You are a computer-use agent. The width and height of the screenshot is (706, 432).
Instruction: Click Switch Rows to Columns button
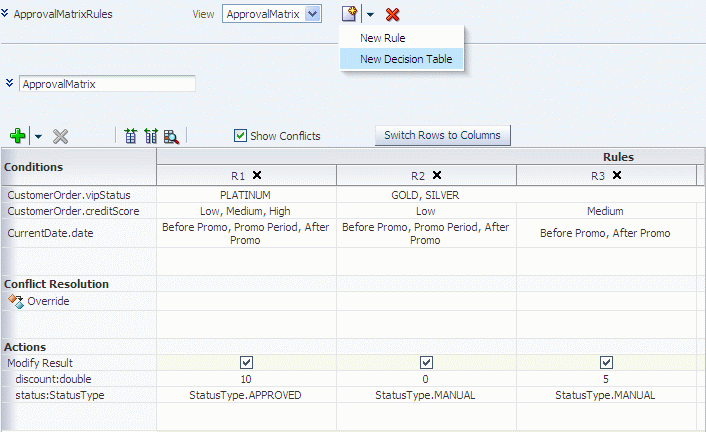[x=443, y=135]
